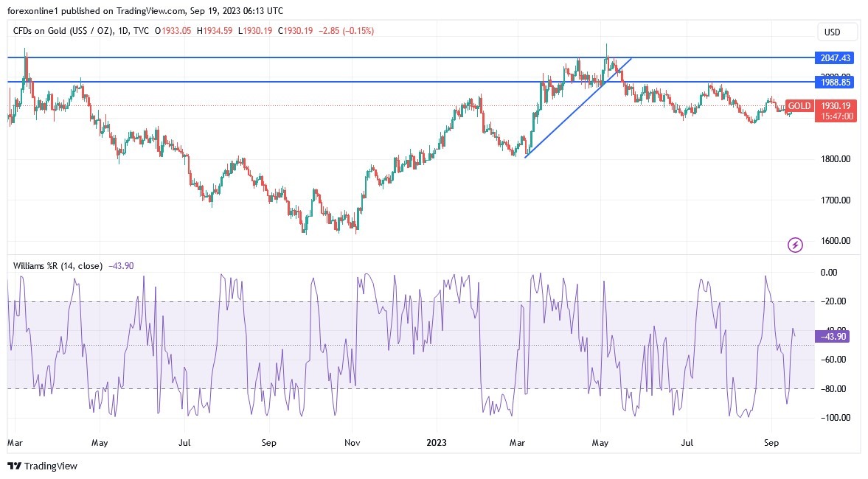Select the 2047.43 horizontal line price label
This screenshot has width=868, height=479.
(835, 57)
